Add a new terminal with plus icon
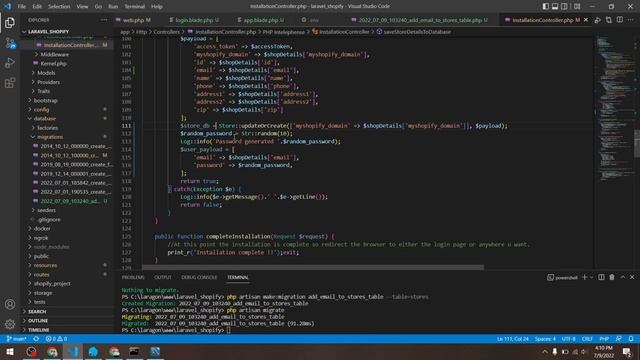The image size is (640, 360). [x=584, y=277]
